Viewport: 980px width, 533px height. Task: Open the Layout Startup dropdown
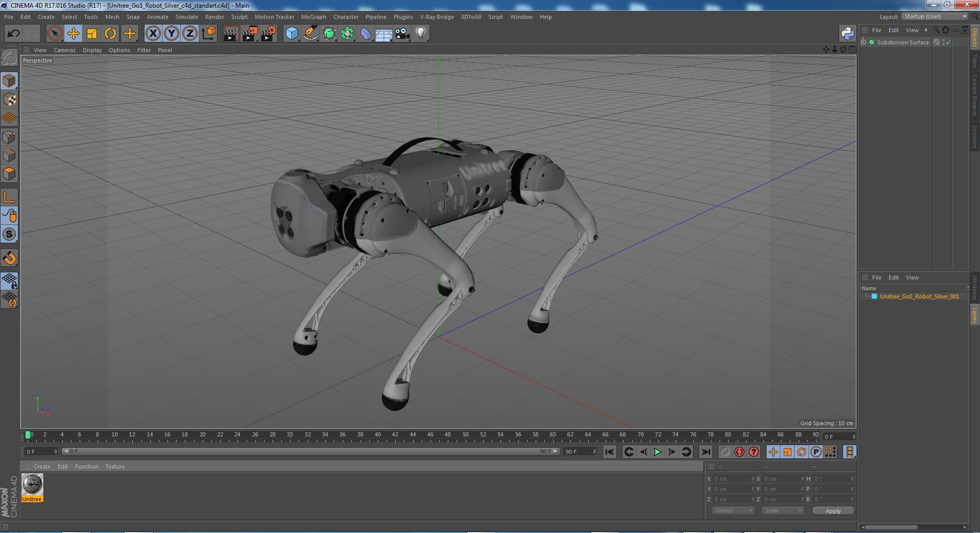[935, 16]
